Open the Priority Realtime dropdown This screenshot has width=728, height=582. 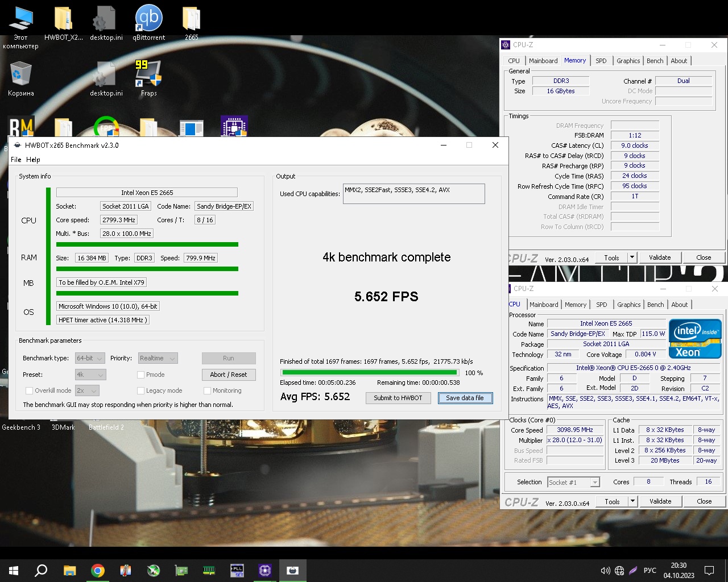tap(158, 358)
